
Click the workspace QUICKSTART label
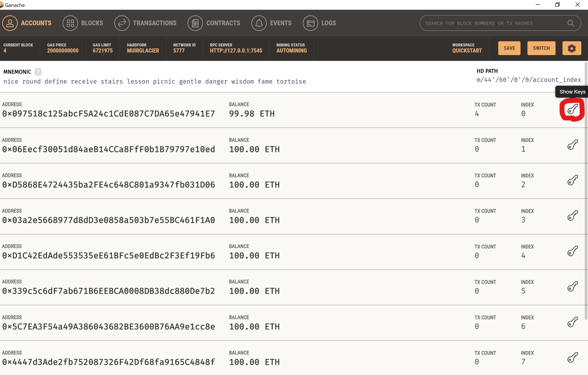pyautogui.click(x=467, y=51)
